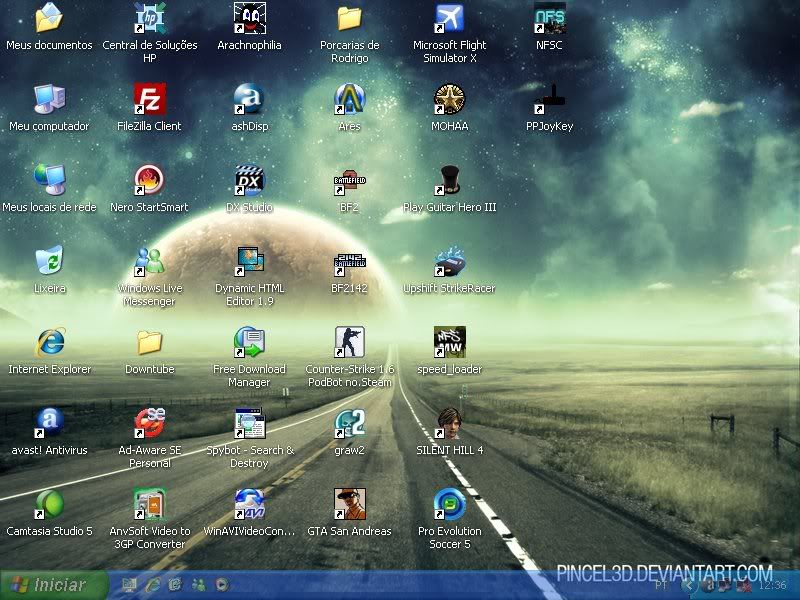Click the Meu computador icon
This screenshot has height=600, width=800.
[49, 100]
